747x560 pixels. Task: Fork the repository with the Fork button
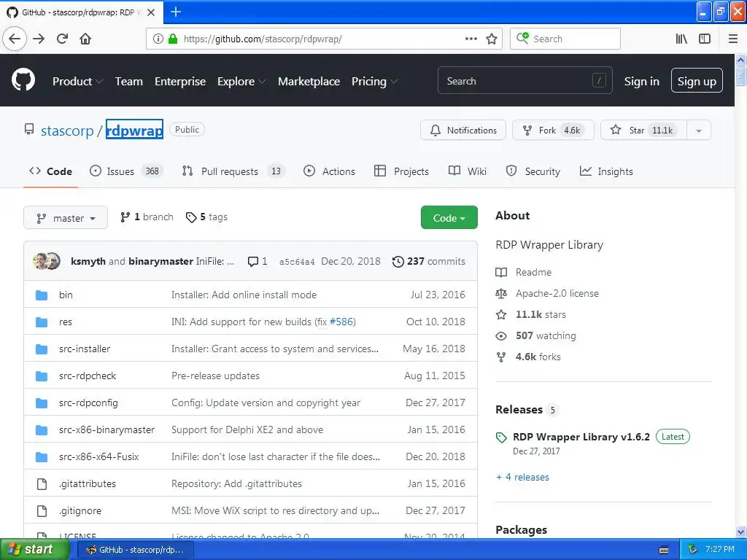click(x=553, y=131)
